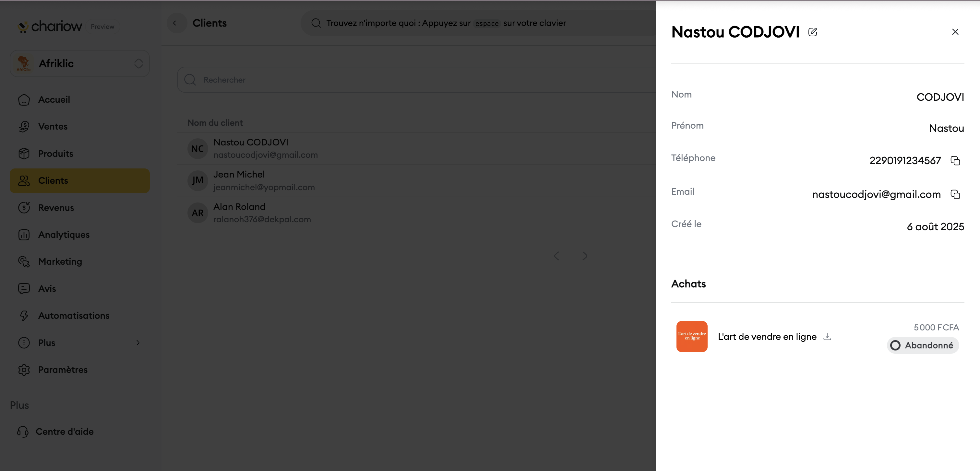Go to next page of clients list
The width and height of the screenshot is (980, 471).
click(x=585, y=256)
